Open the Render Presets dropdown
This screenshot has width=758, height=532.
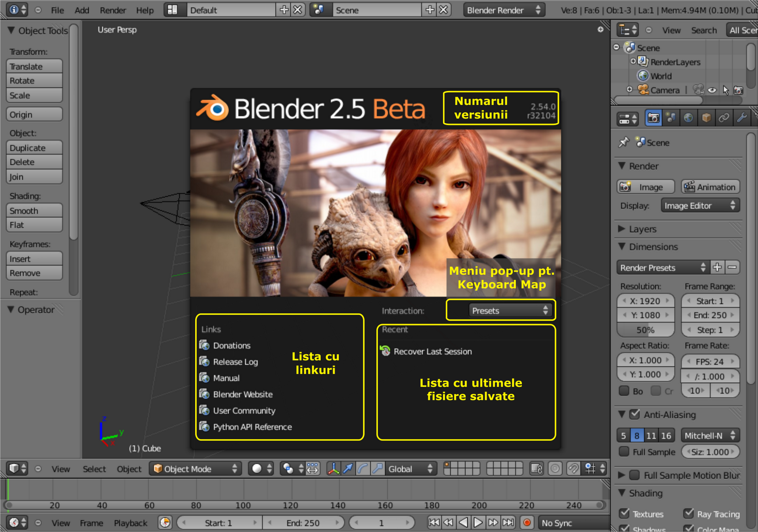(662, 267)
